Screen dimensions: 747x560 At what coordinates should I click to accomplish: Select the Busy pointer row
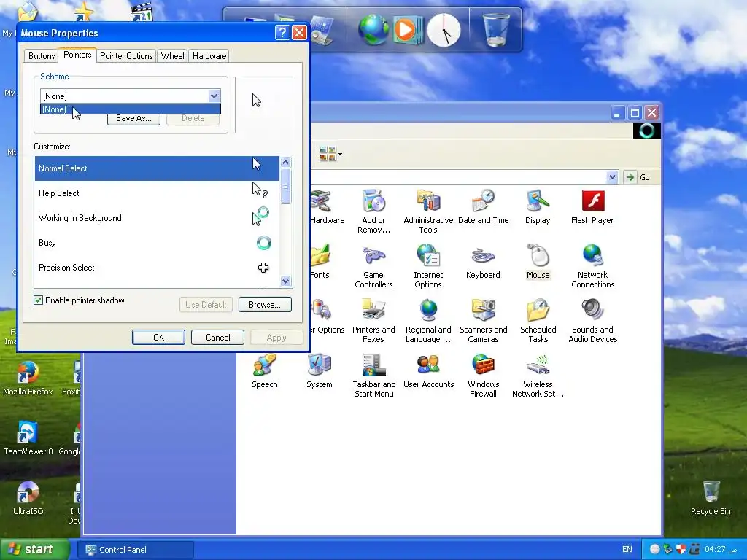pos(157,242)
